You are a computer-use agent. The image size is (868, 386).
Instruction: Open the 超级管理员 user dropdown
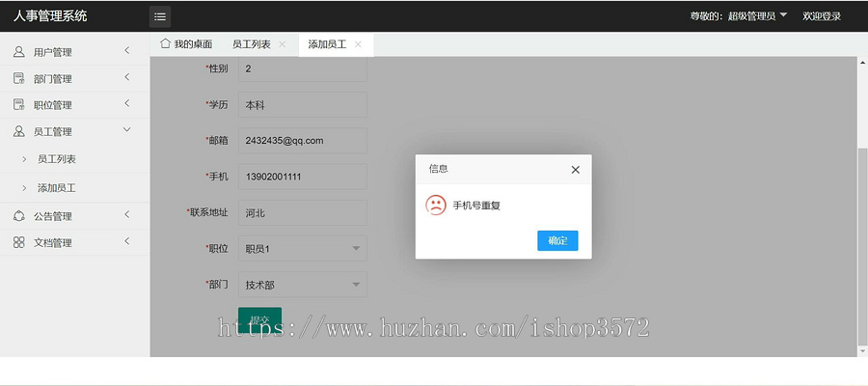[x=757, y=16]
